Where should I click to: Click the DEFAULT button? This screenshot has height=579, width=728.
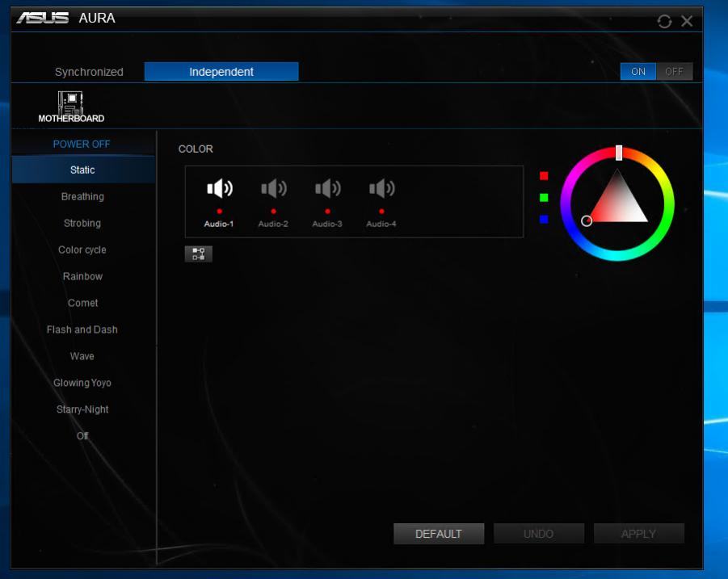point(439,534)
